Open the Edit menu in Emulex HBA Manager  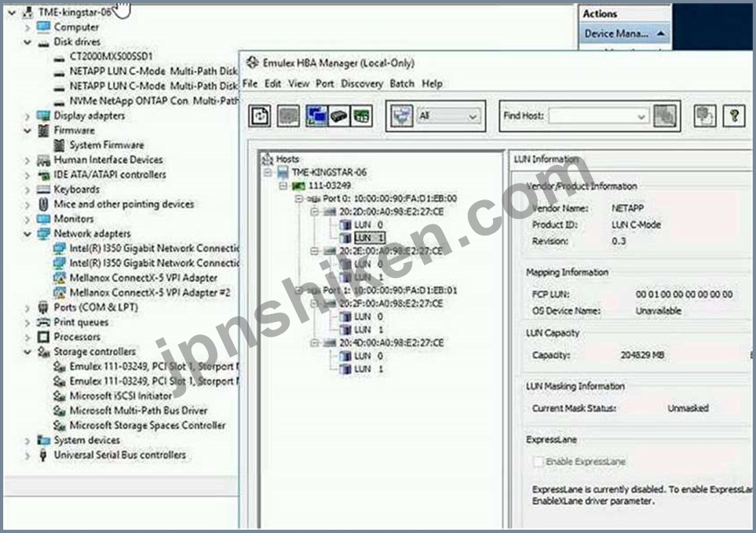(x=273, y=83)
